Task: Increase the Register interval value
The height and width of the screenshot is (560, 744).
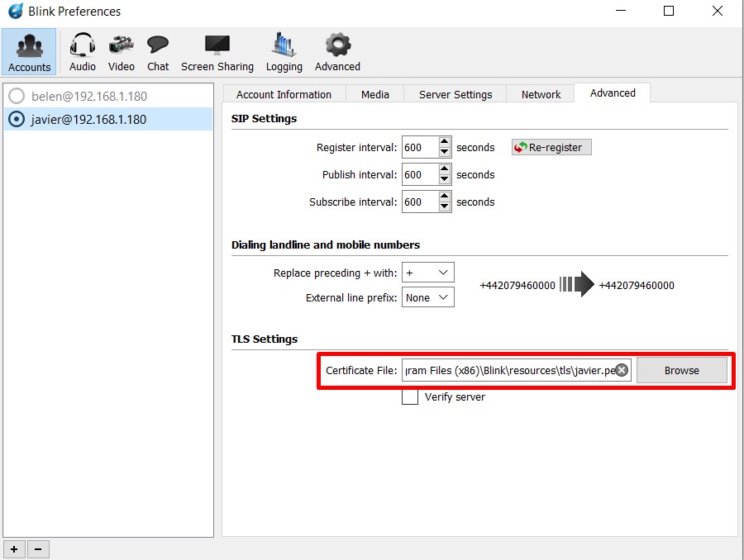Action: pyautogui.click(x=444, y=142)
